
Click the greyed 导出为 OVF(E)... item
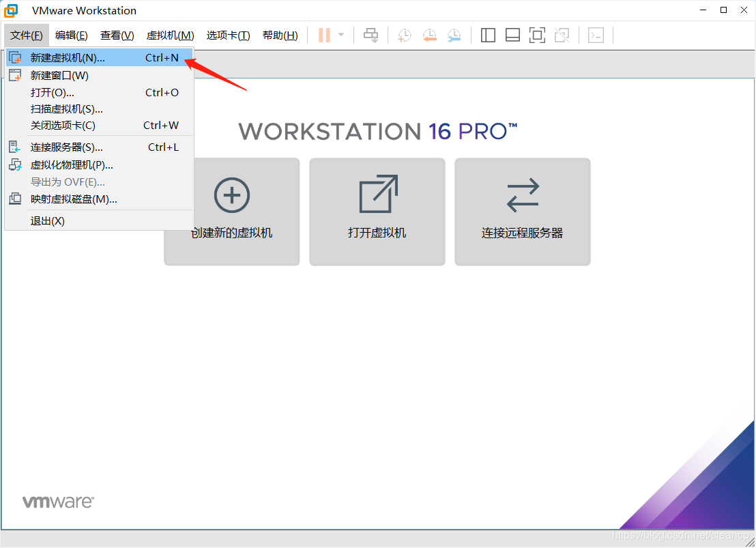[100, 182]
